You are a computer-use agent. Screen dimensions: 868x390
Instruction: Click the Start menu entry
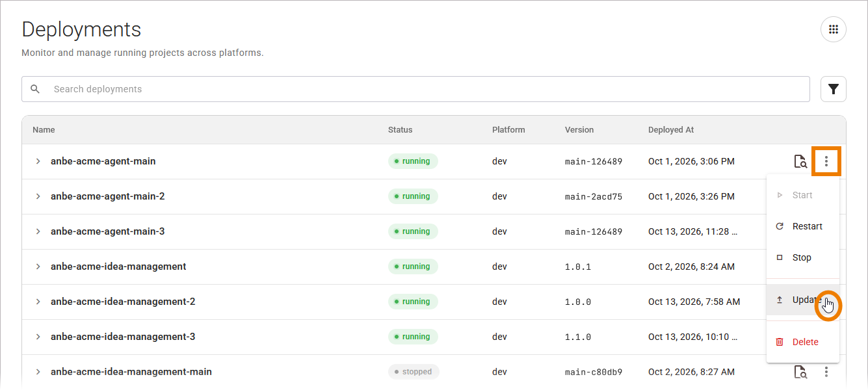click(803, 195)
